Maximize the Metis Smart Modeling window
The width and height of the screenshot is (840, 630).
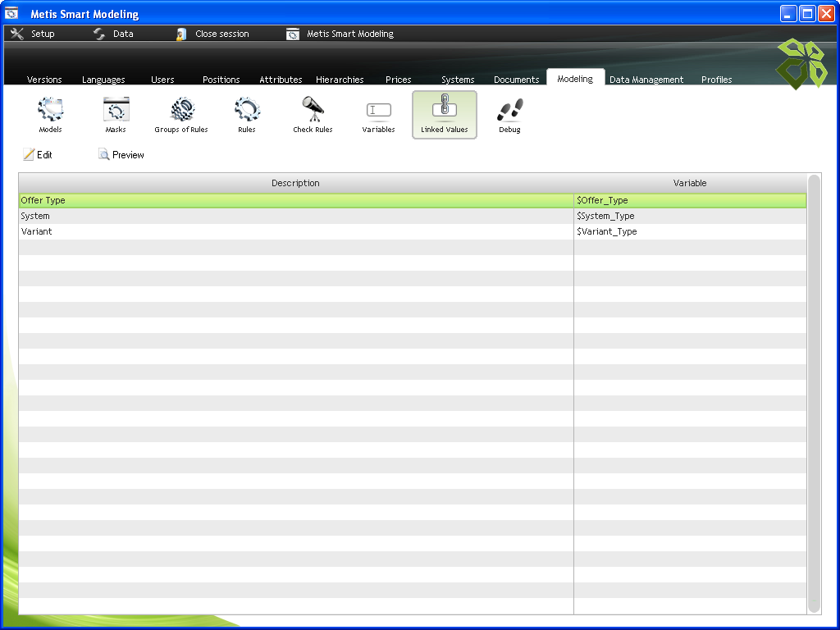pos(807,13)
